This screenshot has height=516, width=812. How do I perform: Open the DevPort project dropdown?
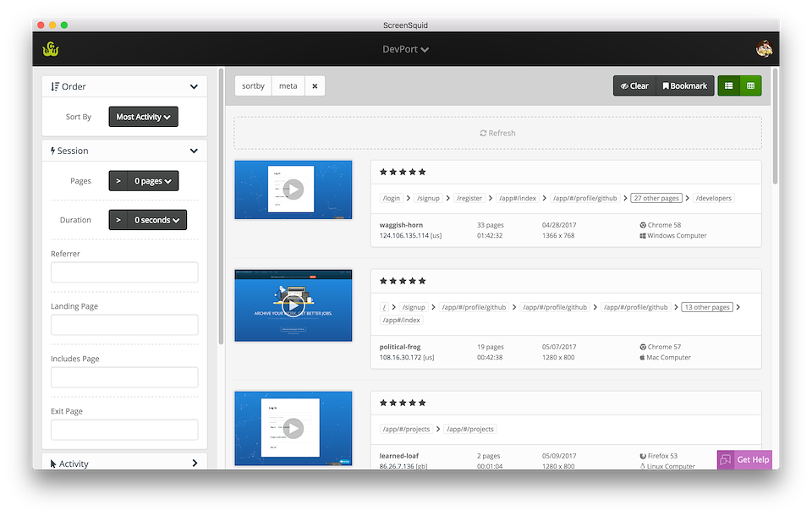click(406, 49)
